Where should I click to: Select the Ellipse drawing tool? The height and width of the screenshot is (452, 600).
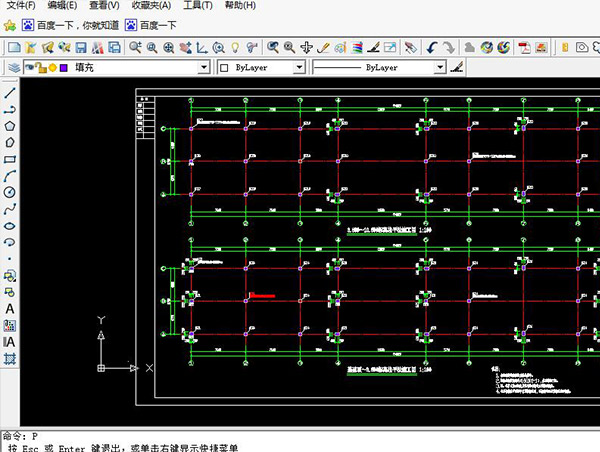pyautogui.click(x=10, y=225)
